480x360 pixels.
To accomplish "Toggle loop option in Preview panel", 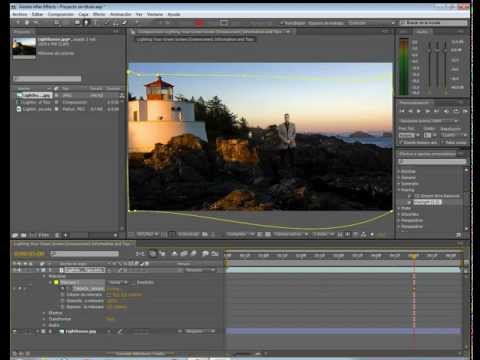I will pyautogui.click(x=456, y=111).
